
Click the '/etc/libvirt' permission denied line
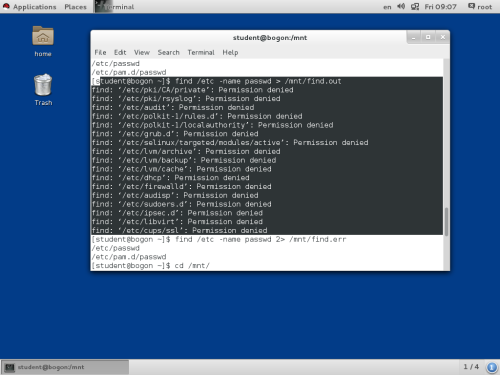click(x=177, y=222)
